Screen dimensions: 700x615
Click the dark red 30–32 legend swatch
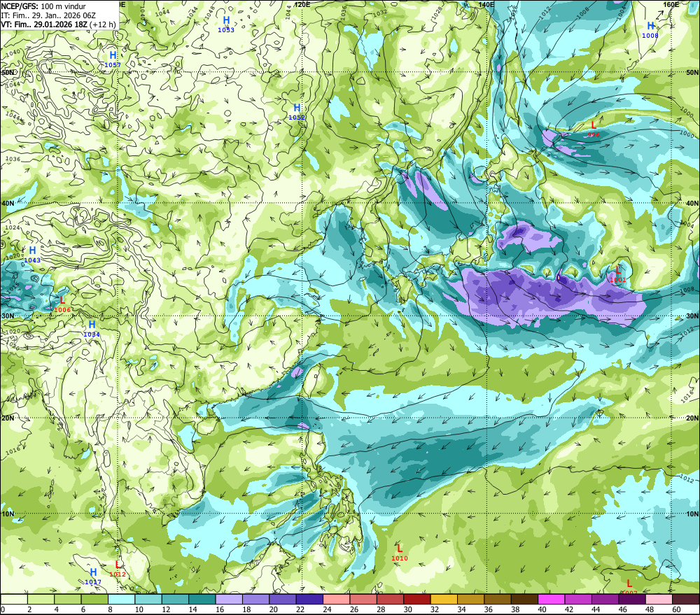point(417,600)
